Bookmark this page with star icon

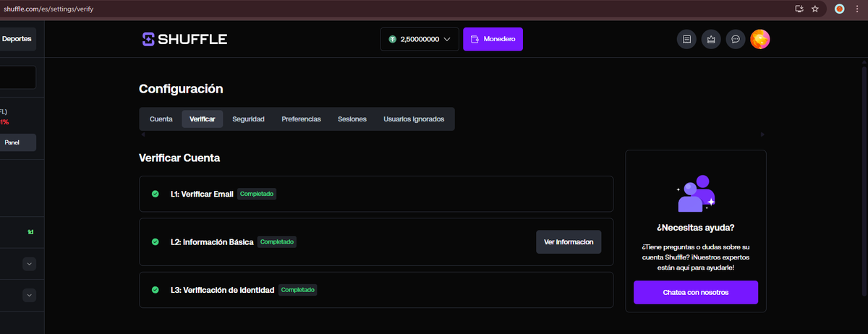[815, 9]
